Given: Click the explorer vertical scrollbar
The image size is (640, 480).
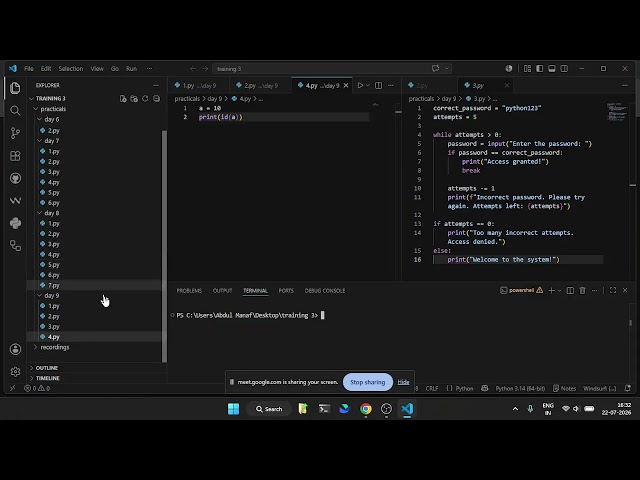Looking at the screenshot, I should pyautogui.click(x=164, y=246).
